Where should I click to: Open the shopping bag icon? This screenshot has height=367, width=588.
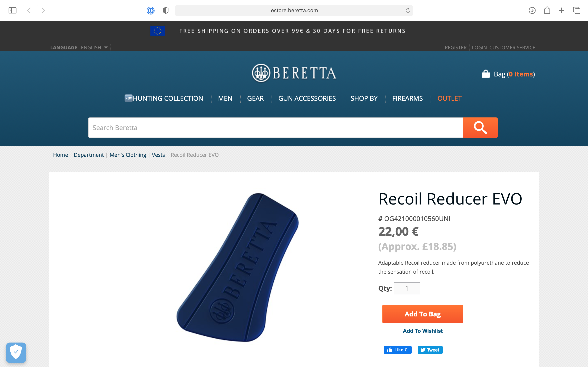pyautogui.click(x=486, y=74)
